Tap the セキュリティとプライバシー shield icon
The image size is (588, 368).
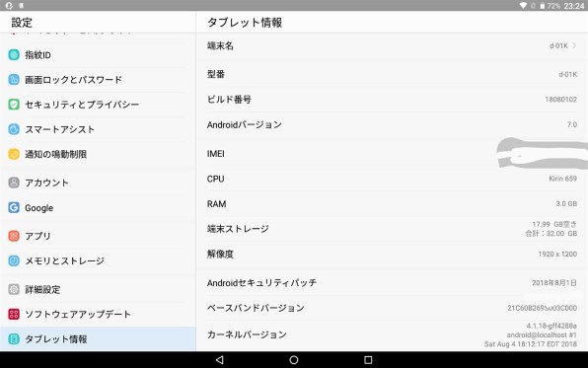tap(14, 105)
